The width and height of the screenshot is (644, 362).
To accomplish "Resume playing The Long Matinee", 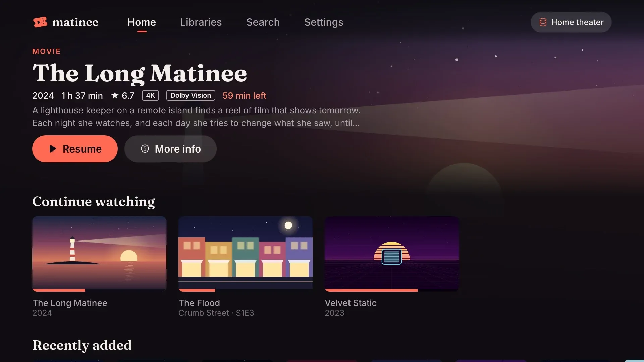I will coord(75,149).
